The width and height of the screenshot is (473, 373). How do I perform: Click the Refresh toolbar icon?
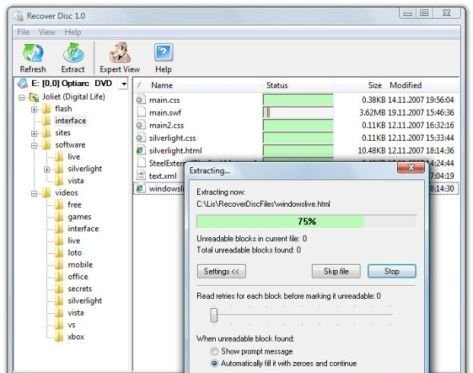point(33,53)
